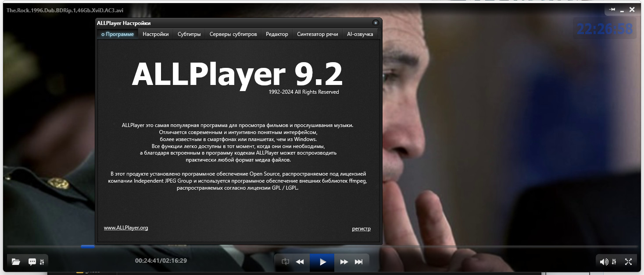Viewport: 644px width, 275px height.
Task: Open the 'Субтитры' tab
Action: click(x=189, y=34)
